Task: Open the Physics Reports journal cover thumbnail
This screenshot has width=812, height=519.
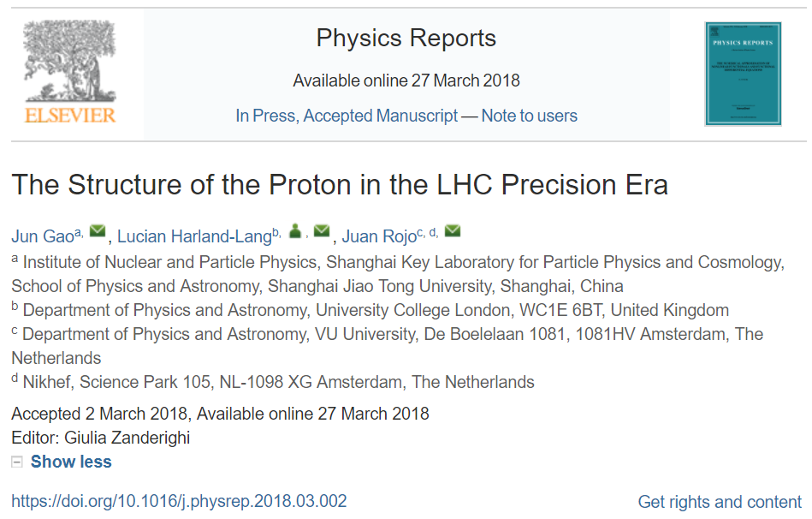Action: point(743,74)
